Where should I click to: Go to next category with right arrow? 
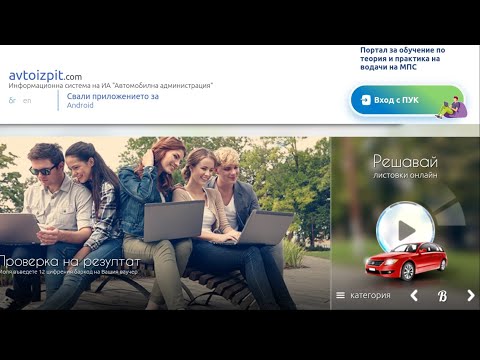coord(471,295)
